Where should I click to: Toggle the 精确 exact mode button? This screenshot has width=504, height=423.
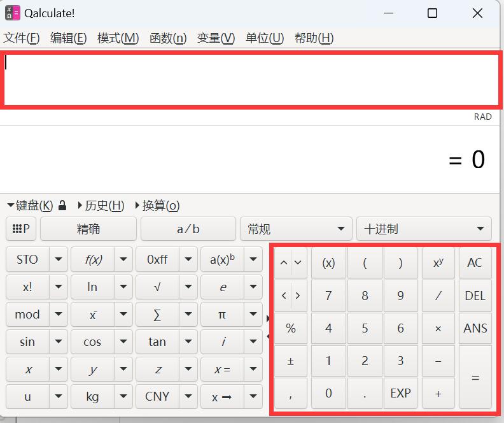[88, 229]
